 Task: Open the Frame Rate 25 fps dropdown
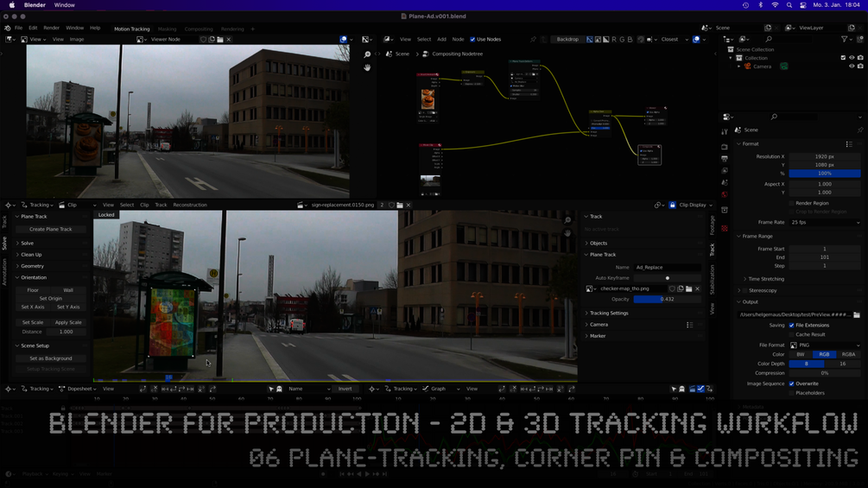[825, 222]
